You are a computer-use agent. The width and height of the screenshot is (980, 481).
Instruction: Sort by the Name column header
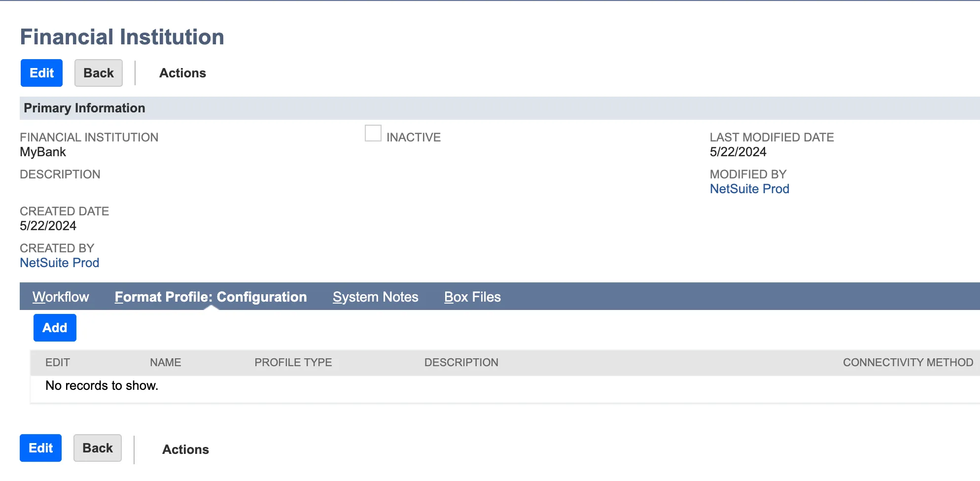pyautogui.click(x=165, y=362)
